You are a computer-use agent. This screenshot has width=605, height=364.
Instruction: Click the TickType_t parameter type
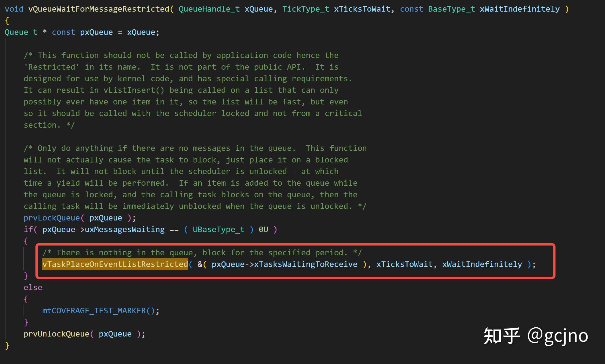[305, 9]
